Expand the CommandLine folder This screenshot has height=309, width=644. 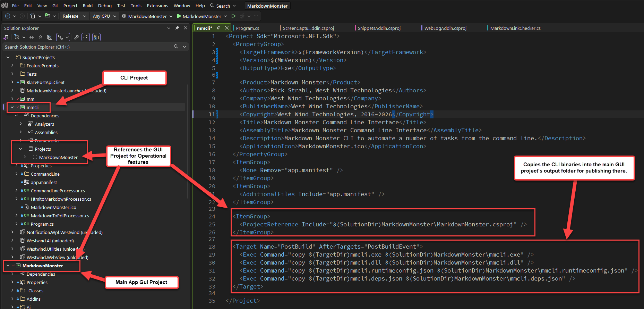click(x=16, y=174)
